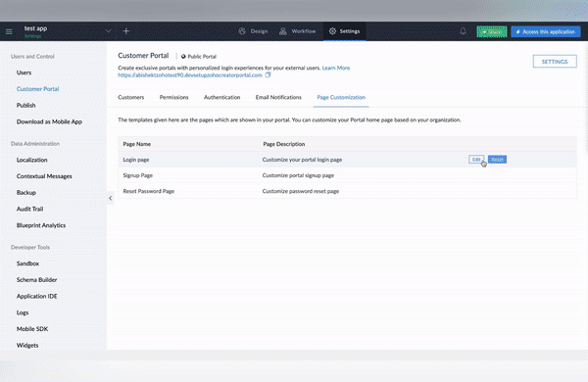The image size is (588, 382).
Task: Click Edit for the Login page
Action: 476,160
